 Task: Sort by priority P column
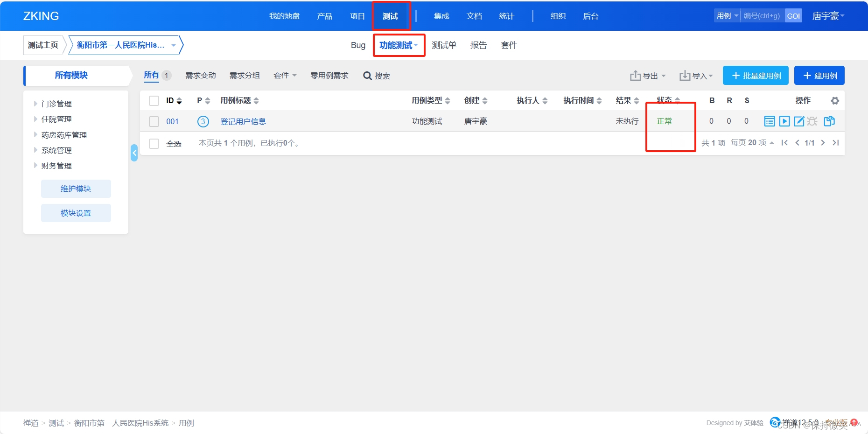(204, 101)
